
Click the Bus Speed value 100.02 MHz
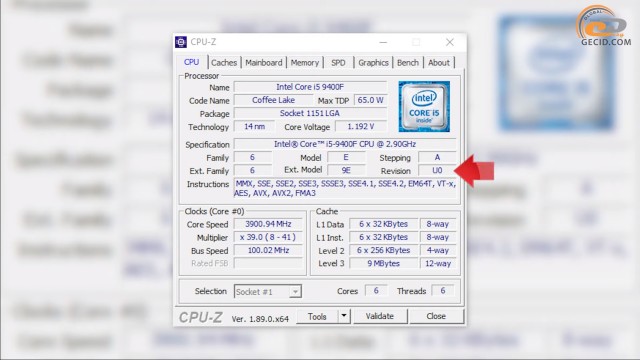pos(268,250)
